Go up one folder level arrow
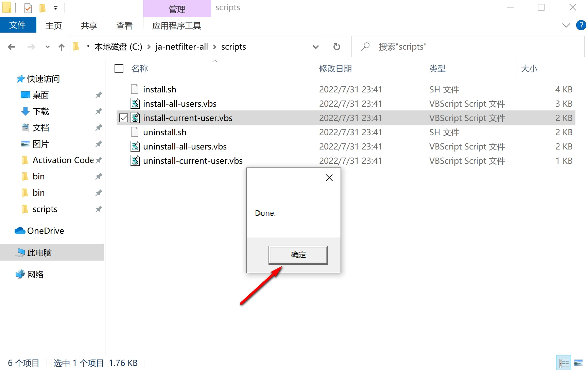 61,47
